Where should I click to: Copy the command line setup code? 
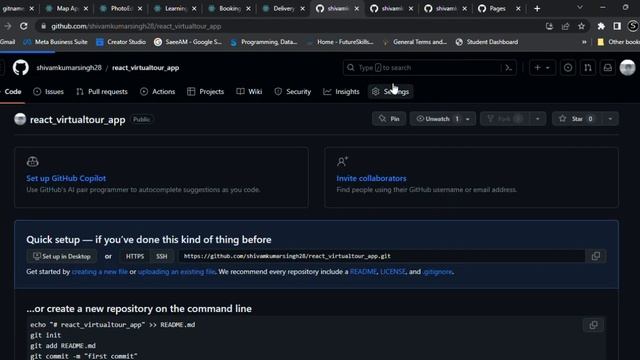coord(593,325)
